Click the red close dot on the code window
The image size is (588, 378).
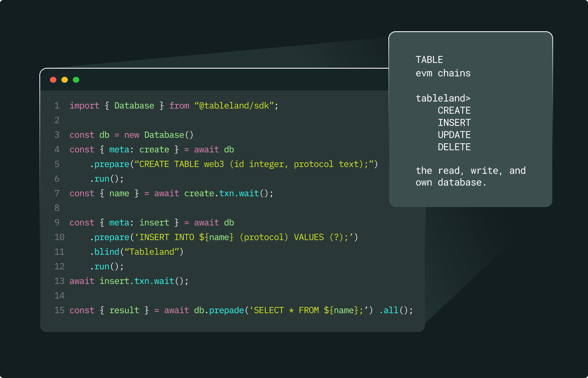(x=53, y=80)
